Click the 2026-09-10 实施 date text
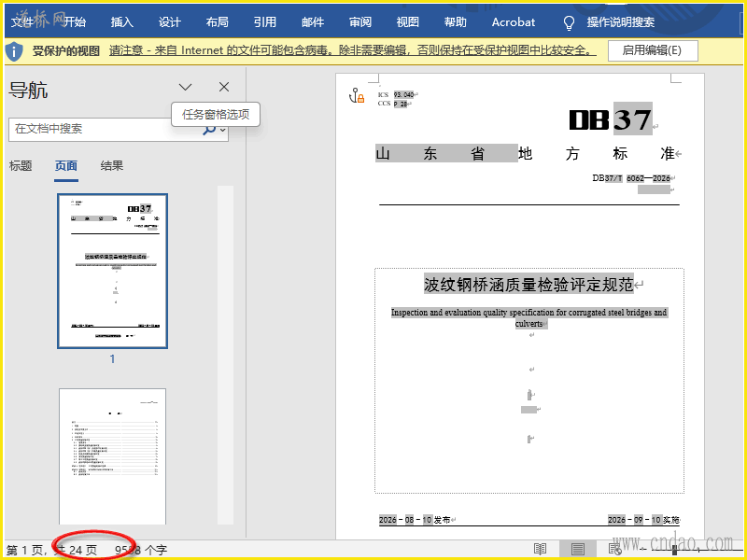 643,520
